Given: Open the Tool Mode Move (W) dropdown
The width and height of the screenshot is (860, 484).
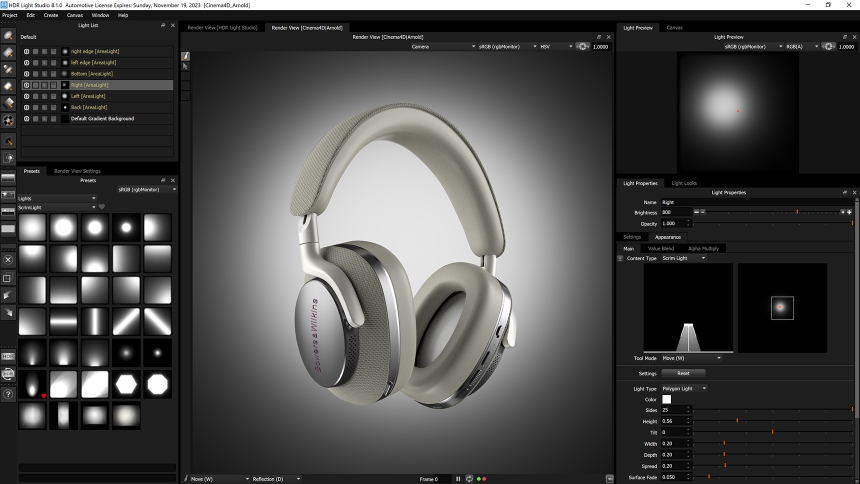Looking at the screenshot, I should coord(691,358).
